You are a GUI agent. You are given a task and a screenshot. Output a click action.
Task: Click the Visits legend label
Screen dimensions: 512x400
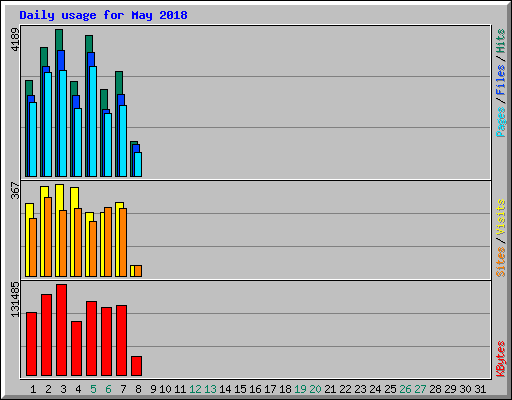(x=501, y=217)
